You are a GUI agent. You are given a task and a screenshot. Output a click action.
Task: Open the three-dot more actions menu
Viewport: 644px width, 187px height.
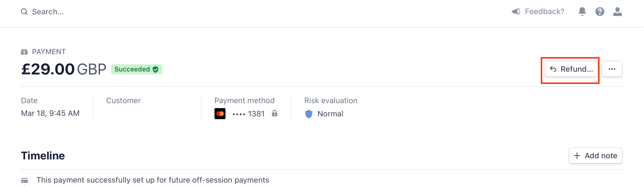coord(612,69)
